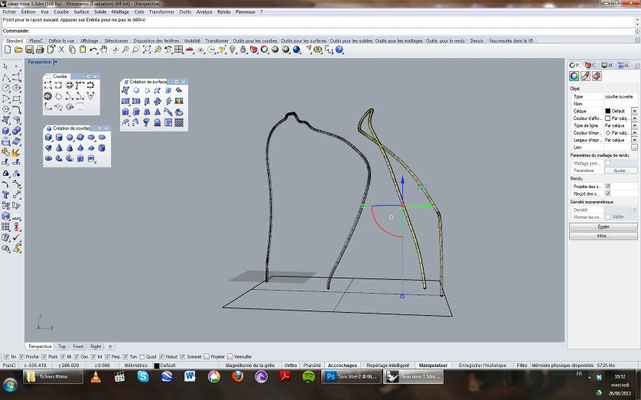Open the Perspective viewport title dropdown arrow

pyautogui.click(x=58, y=61)
